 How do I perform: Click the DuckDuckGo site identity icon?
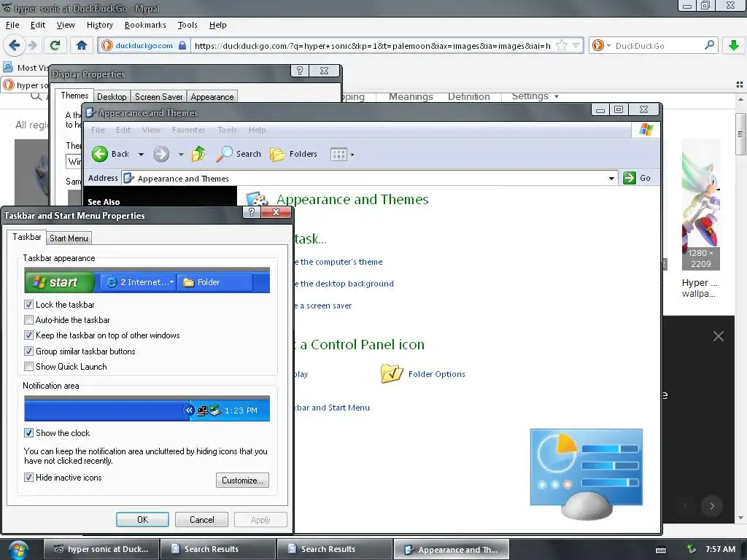coord(107,45)
